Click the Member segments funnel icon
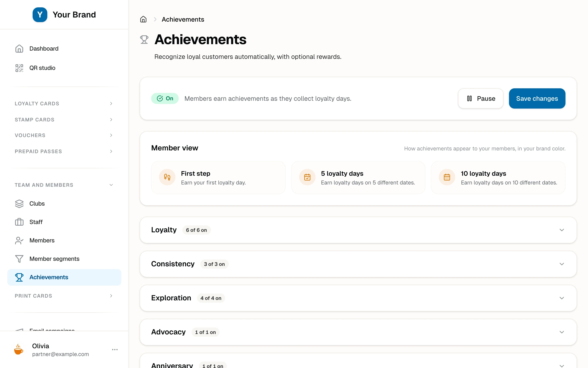This screenshot has height=368, width=588. (19, 259)
